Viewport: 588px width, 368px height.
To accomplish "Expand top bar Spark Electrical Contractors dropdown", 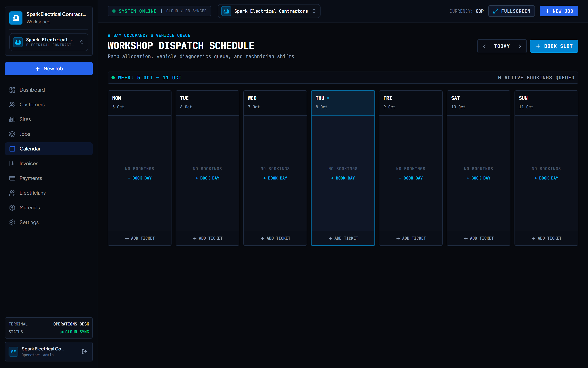I will point(269,11).
